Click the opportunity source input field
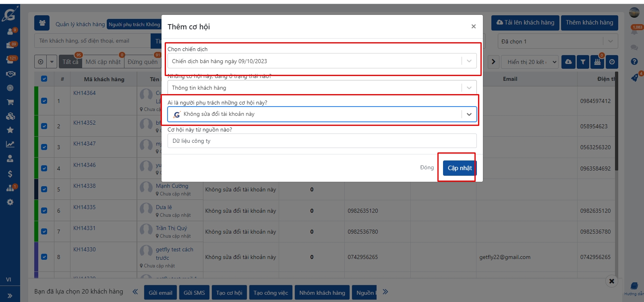The width and height of the screenshot is (644, 302). click(322, 141)
